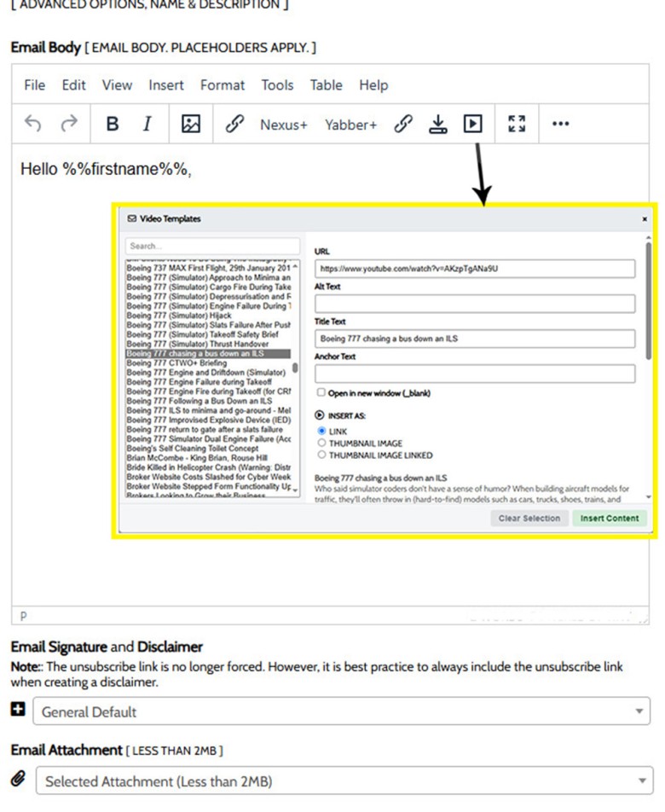Open the Selected Attachment dropdown
Screen dimensions: 665x812
(344, 780)
